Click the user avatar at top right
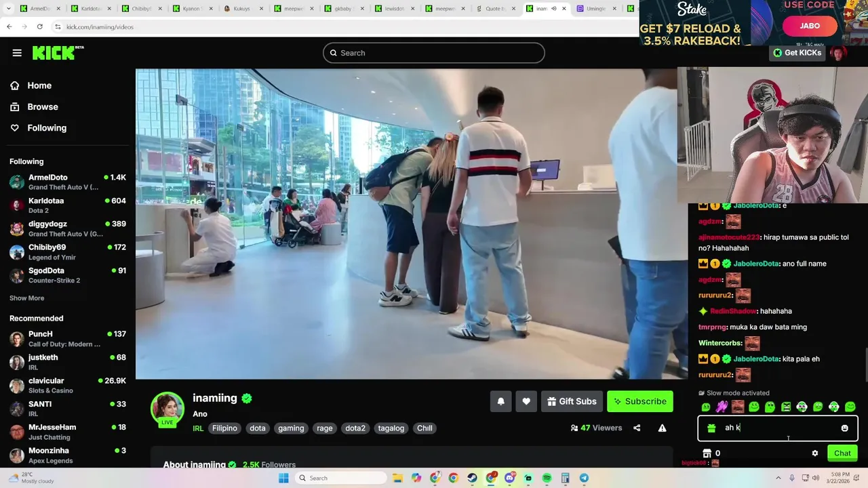Viewport: 868px width, 488px height. tap(838, 53)
